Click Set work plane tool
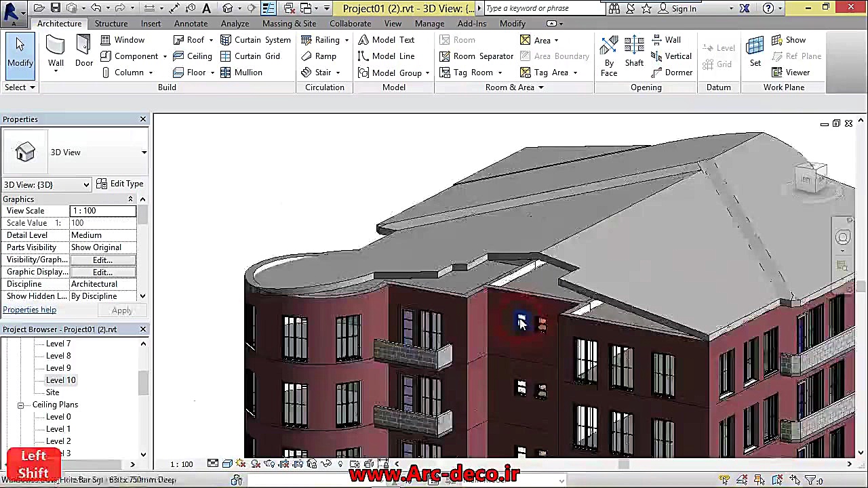 click(x=755, y=52)
